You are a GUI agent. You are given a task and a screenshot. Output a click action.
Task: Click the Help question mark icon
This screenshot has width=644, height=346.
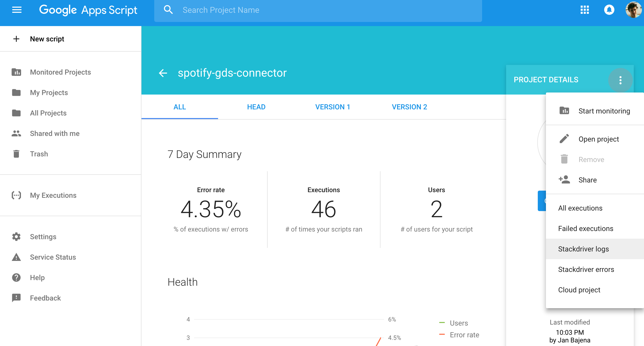16,278
